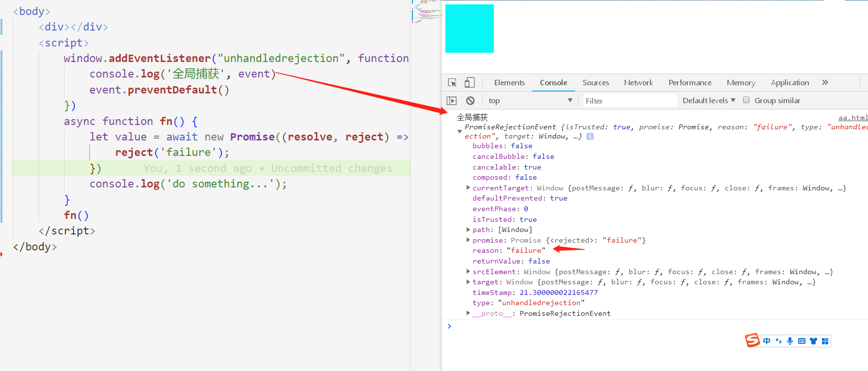
Task: Expand the promise property
Action: 468,240
